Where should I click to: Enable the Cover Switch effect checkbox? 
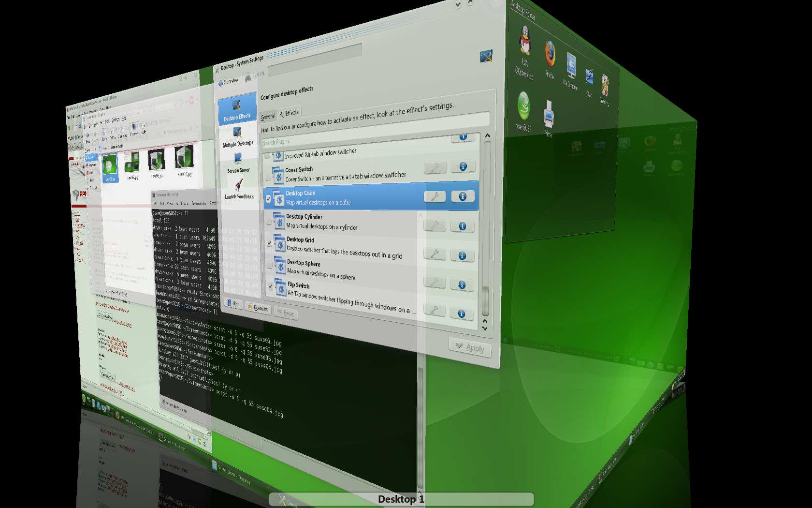point(268,177)
